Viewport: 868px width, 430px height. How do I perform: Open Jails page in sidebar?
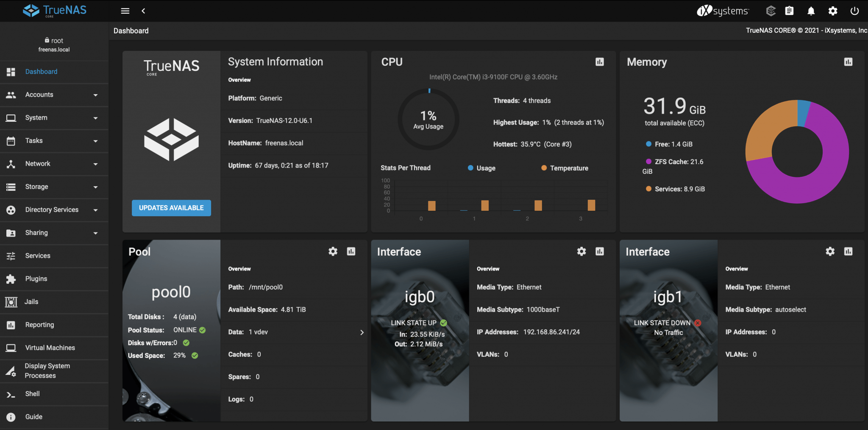(54, 302)
